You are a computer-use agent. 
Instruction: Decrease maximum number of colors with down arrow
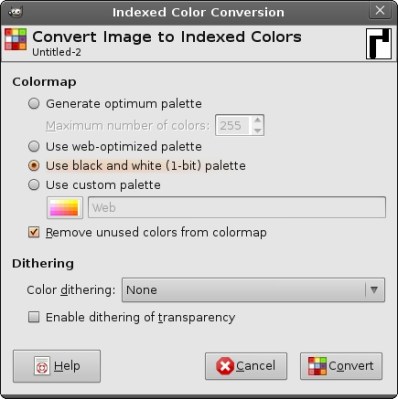(257, 130)
